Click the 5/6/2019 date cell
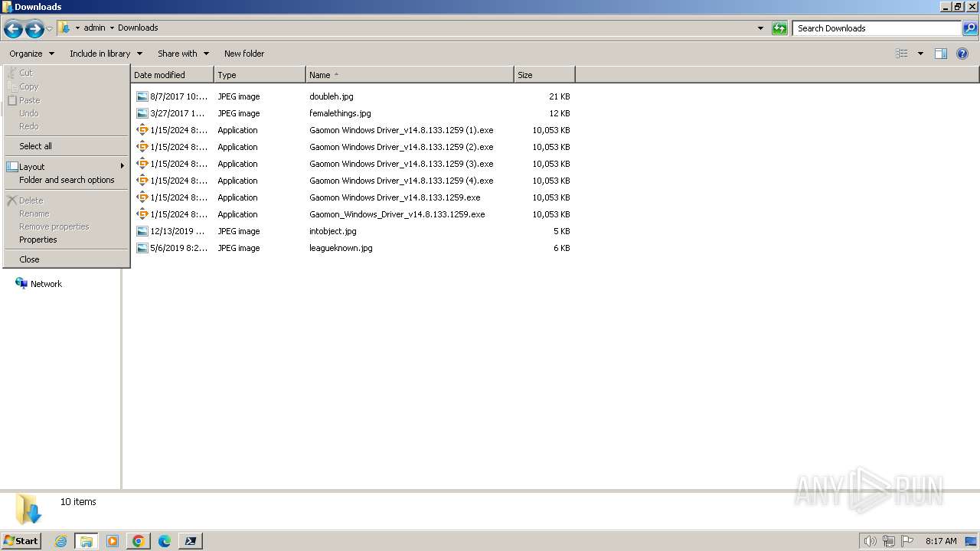This screenshot has width=980, height=551. (178, 248)
